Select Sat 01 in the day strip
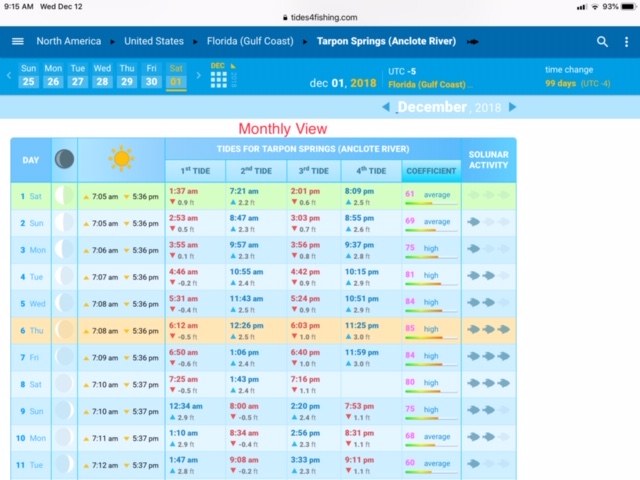 [x=176, y=75]
